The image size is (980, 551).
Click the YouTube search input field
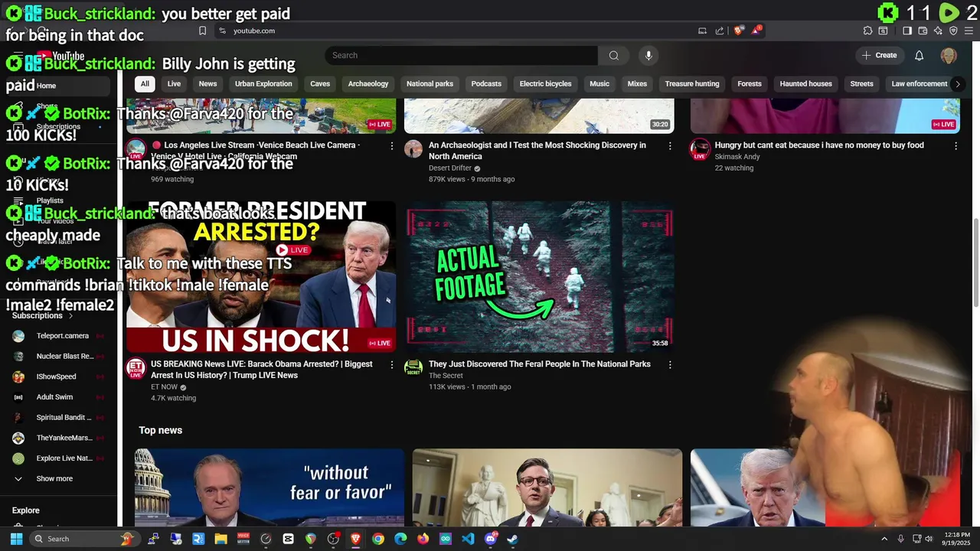point(462,55)
